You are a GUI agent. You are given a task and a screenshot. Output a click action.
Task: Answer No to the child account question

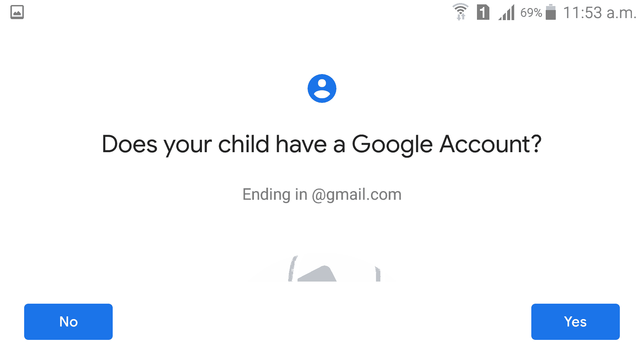68,322
